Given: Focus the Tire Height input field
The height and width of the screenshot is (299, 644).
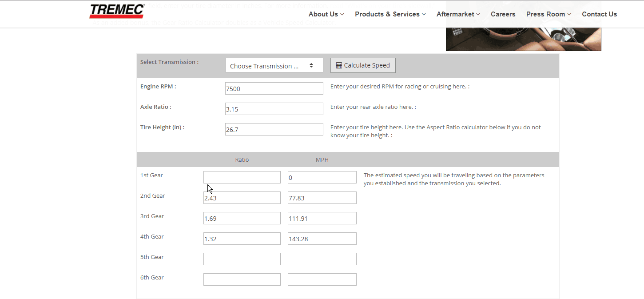Looking at the screenshot, I should [x=274, y=129].
